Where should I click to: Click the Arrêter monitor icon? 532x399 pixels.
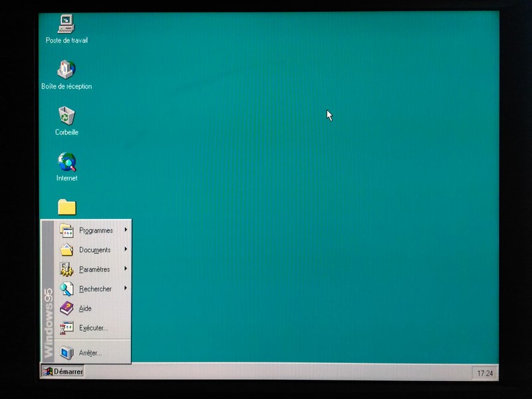pyautogui.click(x=66, y=352)
